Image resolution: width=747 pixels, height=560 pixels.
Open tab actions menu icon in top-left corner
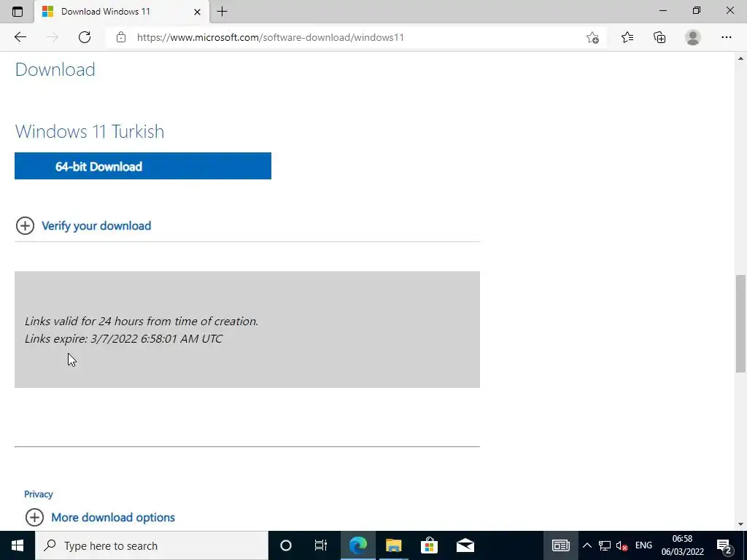tap(18, 12)
